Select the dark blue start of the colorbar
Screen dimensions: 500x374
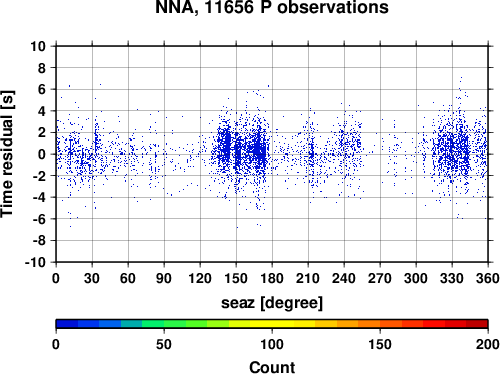tap(67, 324)
